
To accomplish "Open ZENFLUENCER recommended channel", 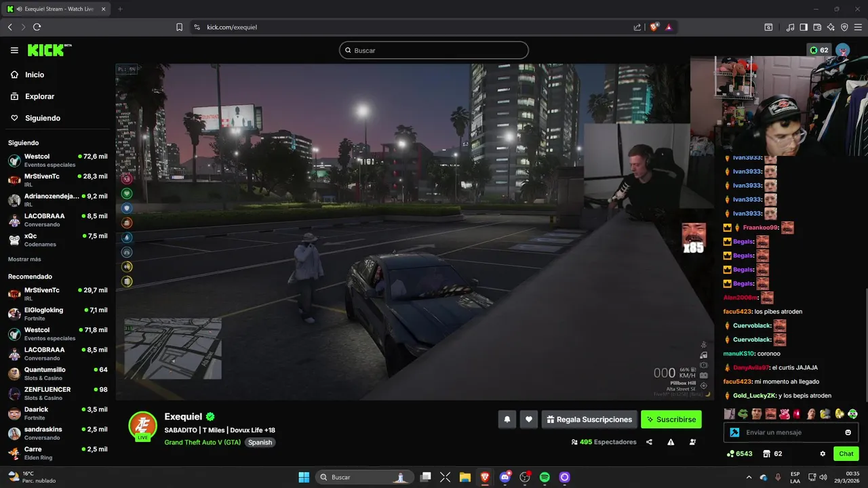I will point(57,393).
